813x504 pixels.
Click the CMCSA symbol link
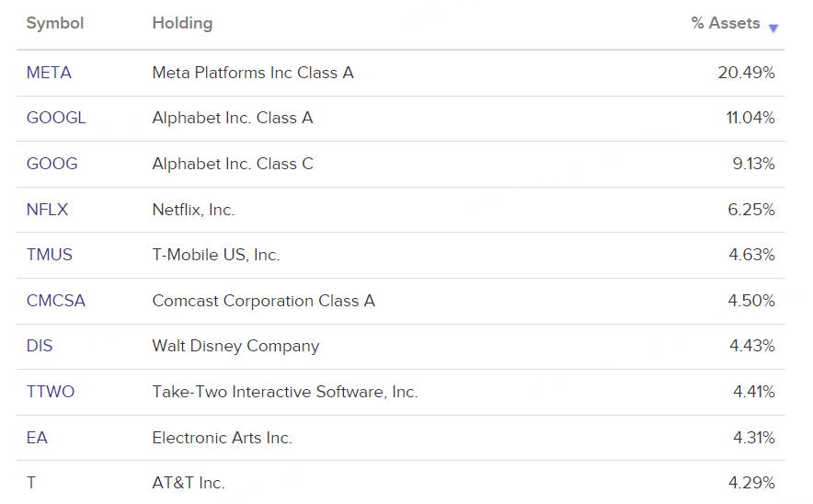[56, 301]
